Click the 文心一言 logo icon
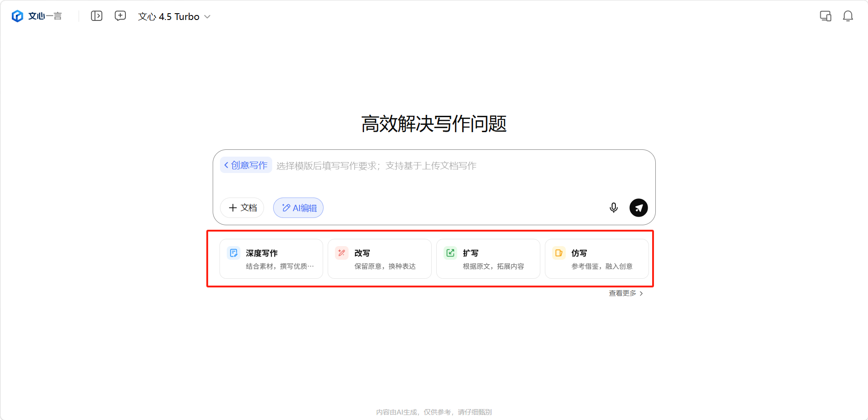This screenshot has width=868, height=420. tap(17, 16)
